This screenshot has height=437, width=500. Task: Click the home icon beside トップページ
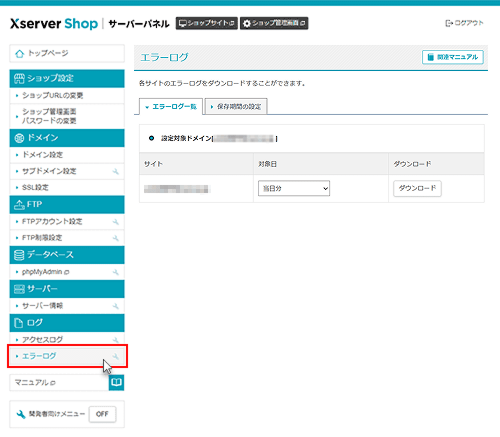pyautogui.click(x=19, y=54)
